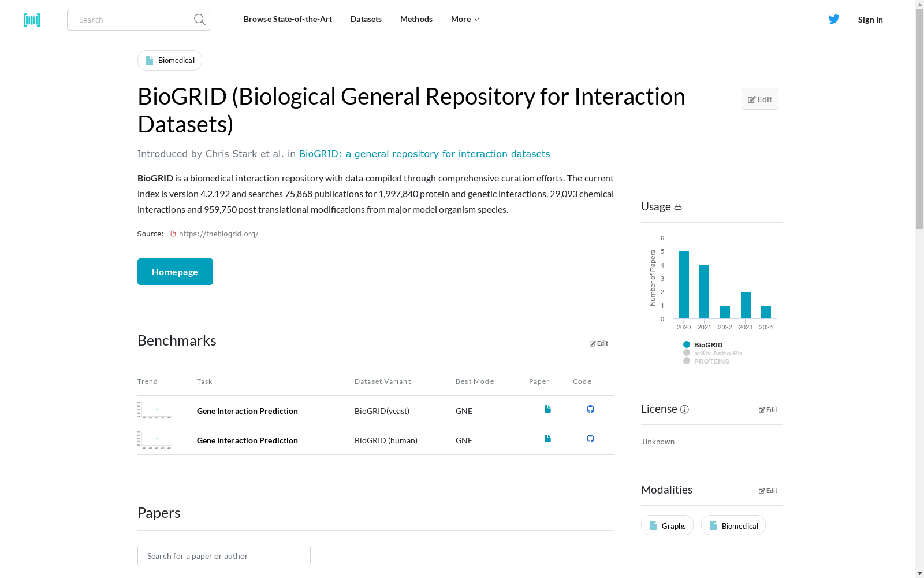This screenshot has height=578, width=924.
Task: Select the Biomedical modality tag
Action: (733, 525)
